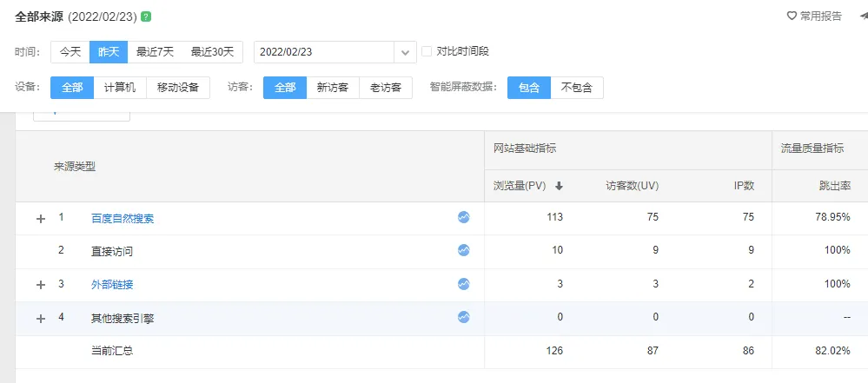
Task: Select 最近30天 time range
Action: click(213, 52)
